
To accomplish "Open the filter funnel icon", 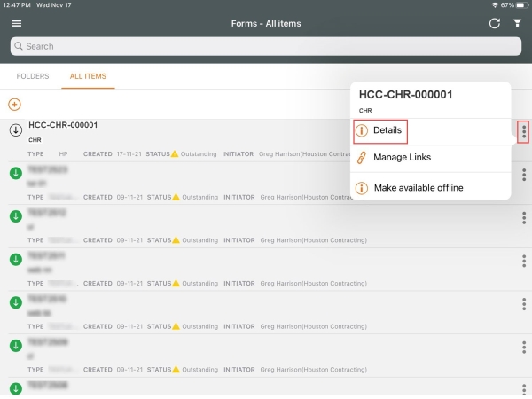I will (x=517, y=23).
